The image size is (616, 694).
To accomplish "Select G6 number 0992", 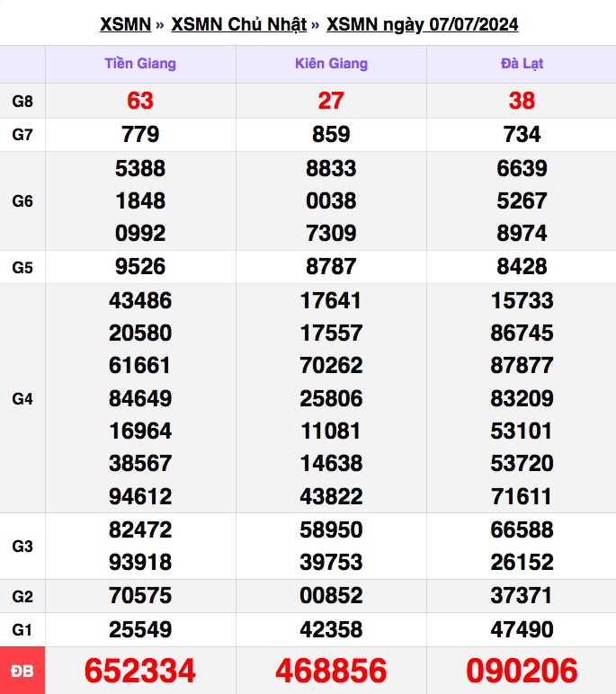I will 140,233.
